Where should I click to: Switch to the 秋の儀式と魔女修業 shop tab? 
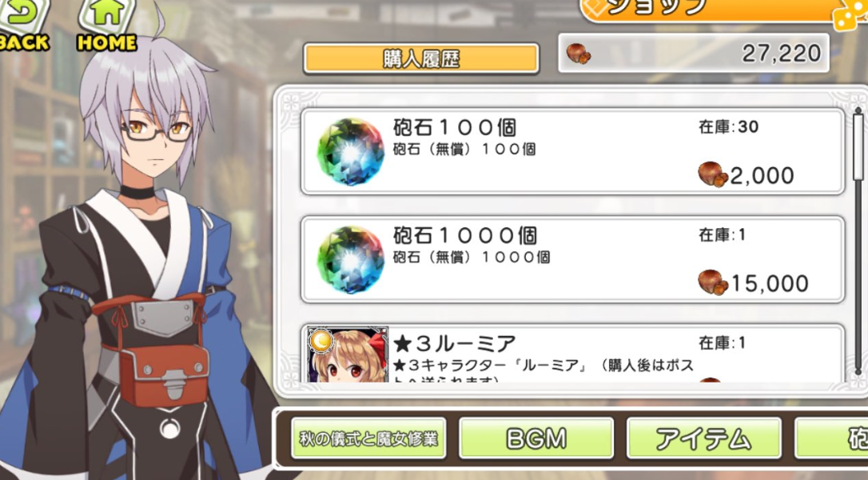[x=368, y=438]
